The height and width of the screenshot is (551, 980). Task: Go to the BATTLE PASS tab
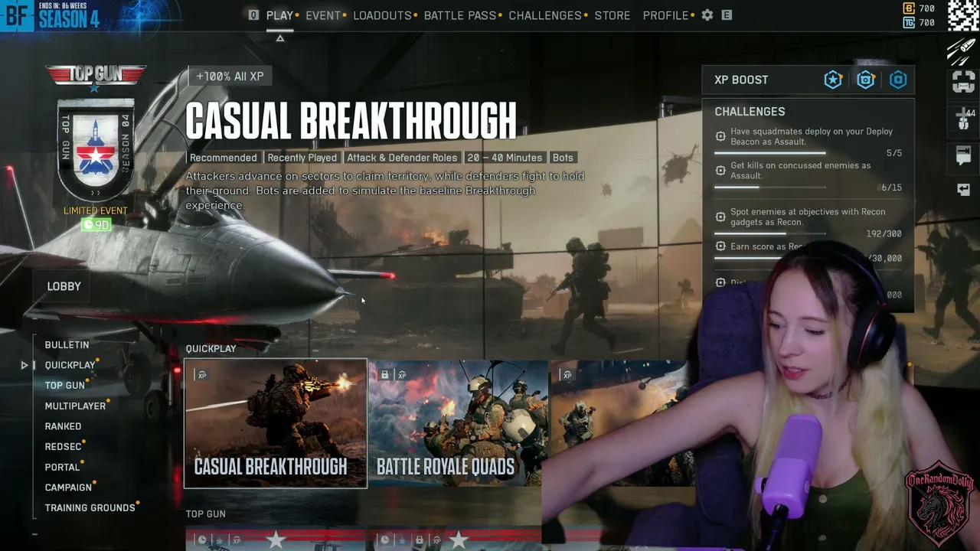coord(460,15)
